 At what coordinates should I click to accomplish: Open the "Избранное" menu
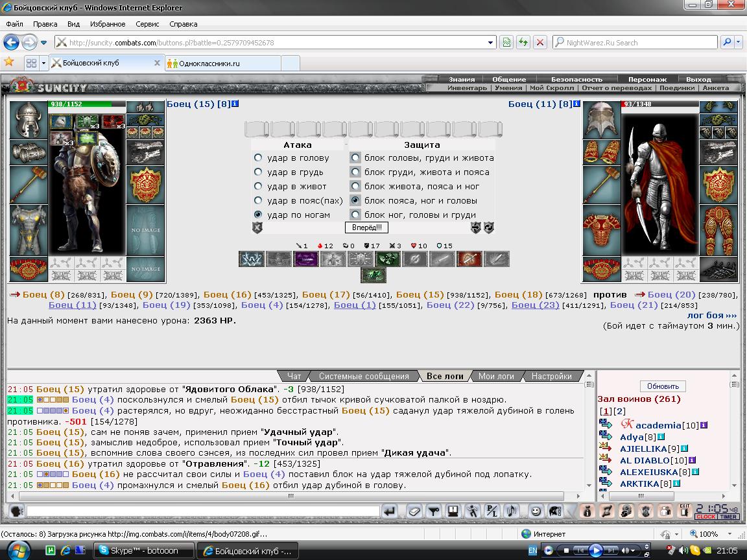click(108, 24)
